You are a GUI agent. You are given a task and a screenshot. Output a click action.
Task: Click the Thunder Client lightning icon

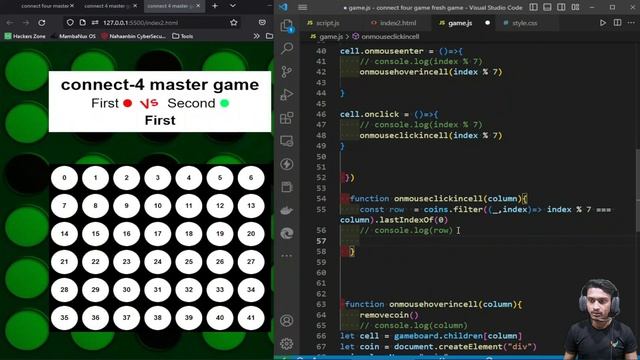pyautogui.click(x=287, y=164)
